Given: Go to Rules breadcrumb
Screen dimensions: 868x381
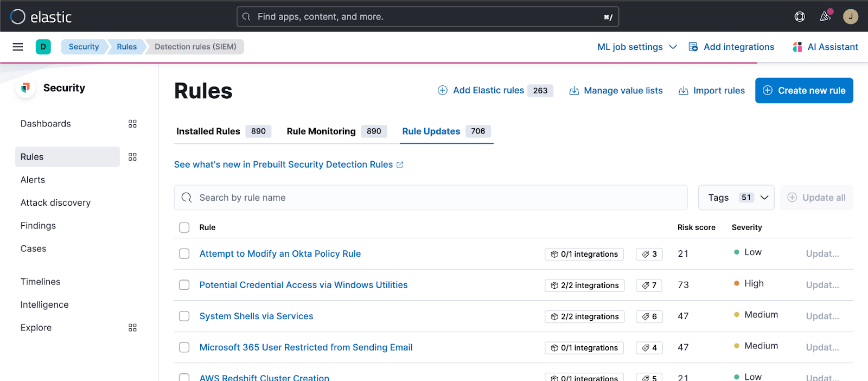Looking at the screenshot, I should click(x=127, y=47).
